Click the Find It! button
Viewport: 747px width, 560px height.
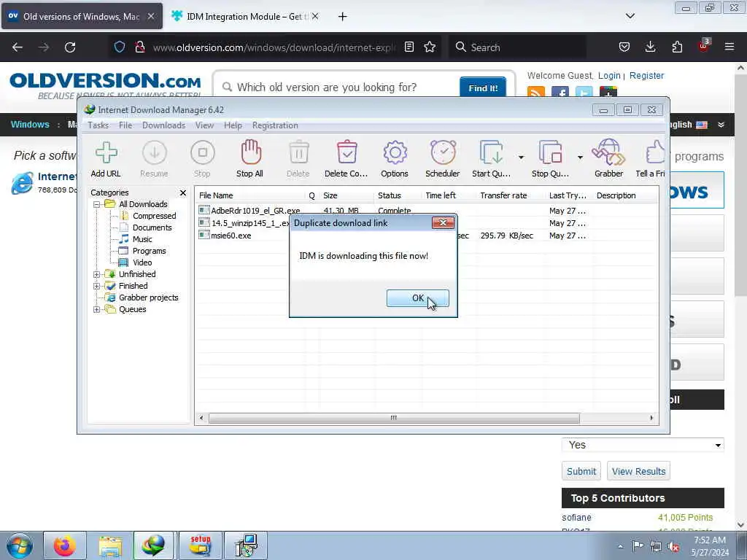coord(483,87)
